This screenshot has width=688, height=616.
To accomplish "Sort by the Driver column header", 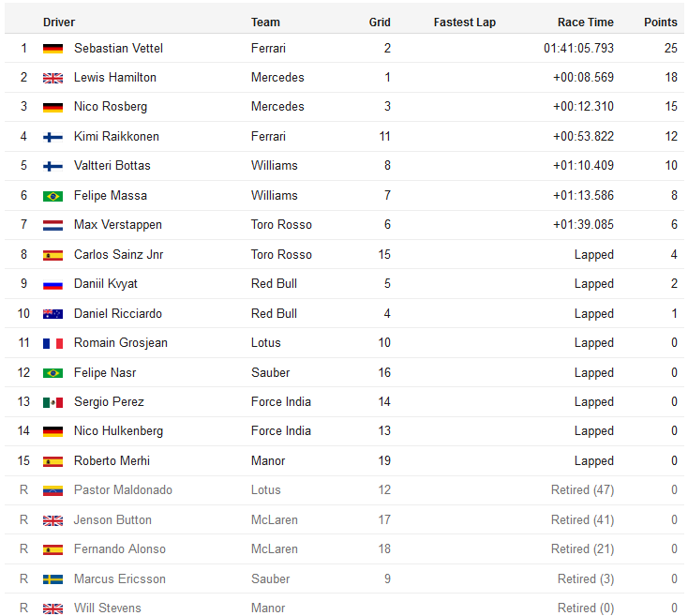I will click(59, 23).
